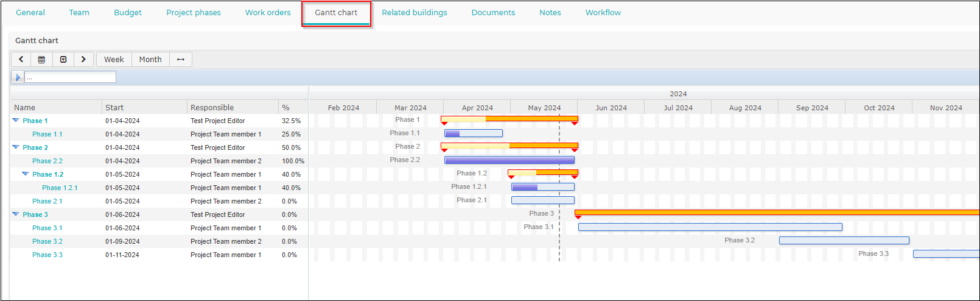Click the Phase 2.2 full progress bar
The image size is (980, 301).
click(509, 160)
